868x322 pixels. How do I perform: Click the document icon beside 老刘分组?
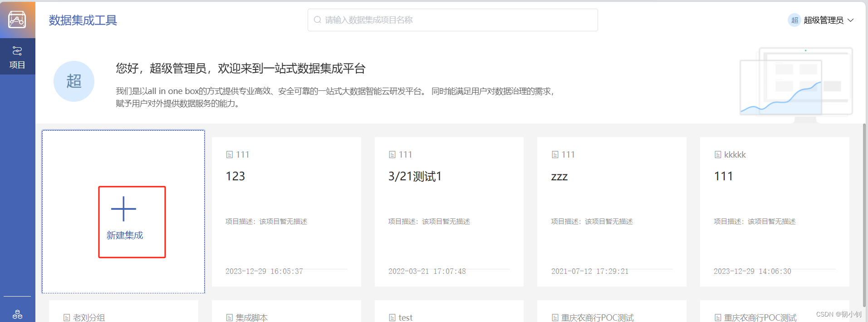pyautogui.click(x=67, y=317)
